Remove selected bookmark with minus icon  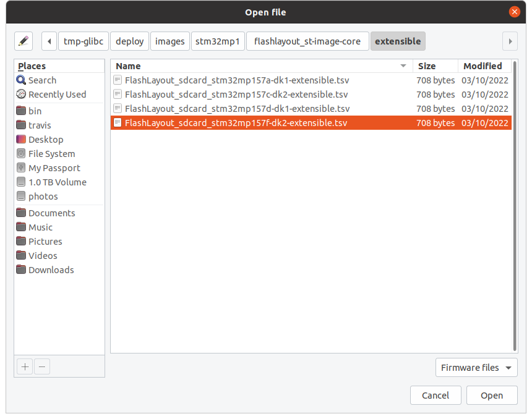click(42, 366)
